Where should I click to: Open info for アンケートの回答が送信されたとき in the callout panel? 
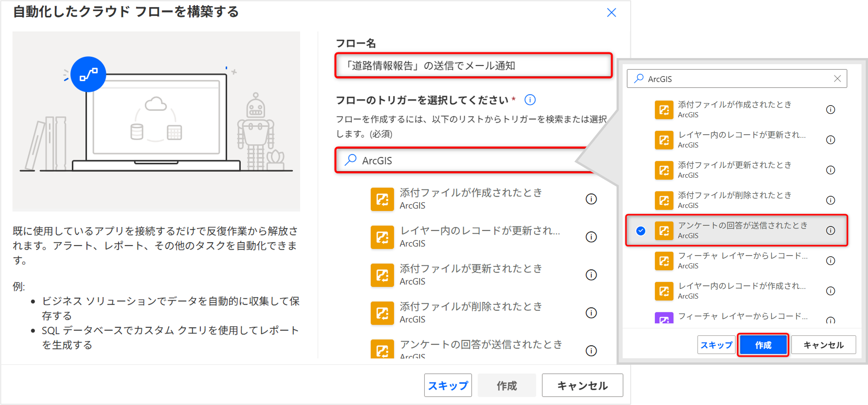click(831, 230)
